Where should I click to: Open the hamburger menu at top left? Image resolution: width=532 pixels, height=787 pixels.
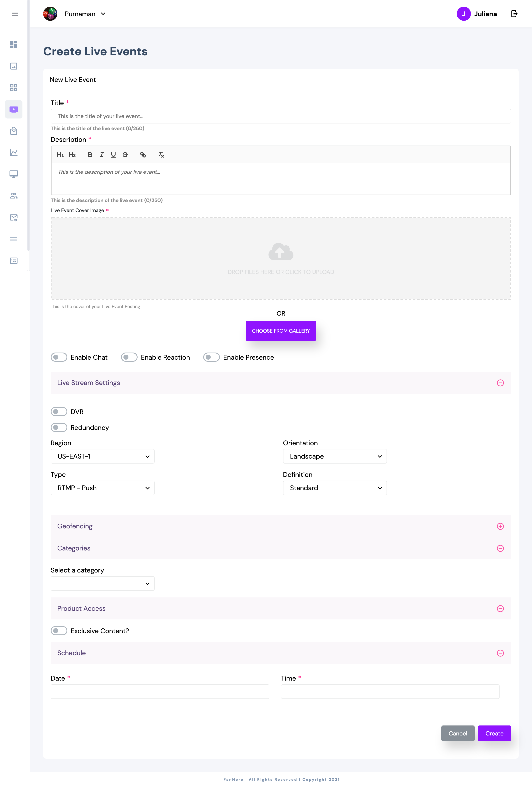(x=15, y=14)
